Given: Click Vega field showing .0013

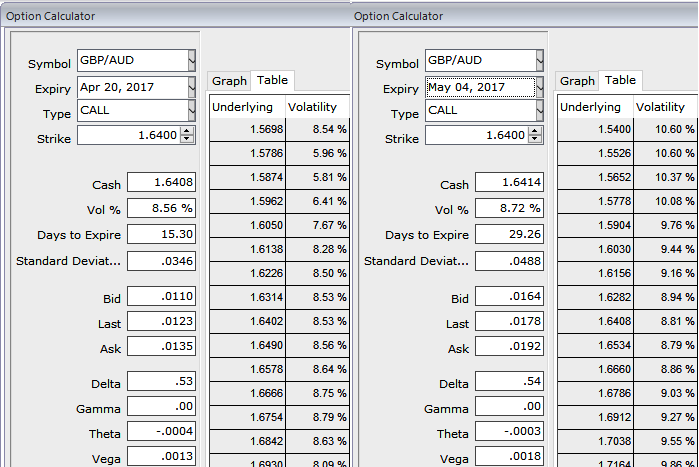Looking at the screenshot, I should click(161, 456).
